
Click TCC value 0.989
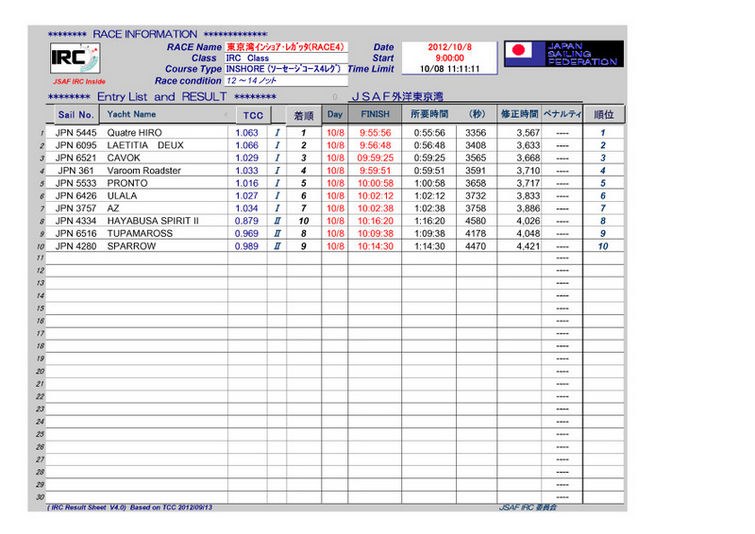247,246
